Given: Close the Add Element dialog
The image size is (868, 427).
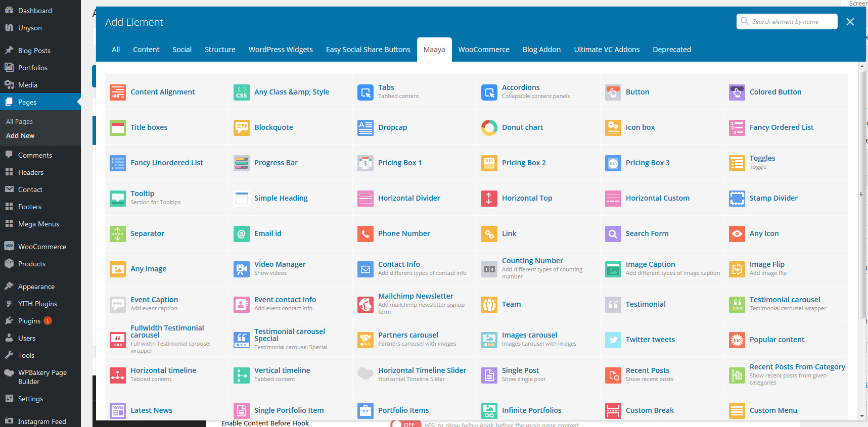Looking at the screenshot, I should click(x=850, y=22).
